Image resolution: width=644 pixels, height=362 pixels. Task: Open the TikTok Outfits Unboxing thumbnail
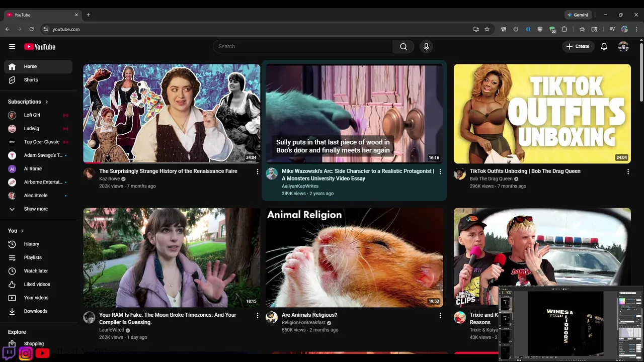click(542, 114)
